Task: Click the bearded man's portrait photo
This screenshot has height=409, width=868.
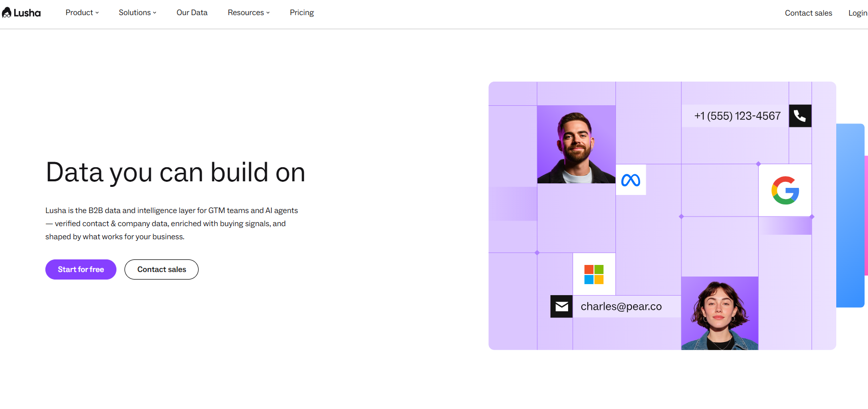Action: (x=576, y=144)
